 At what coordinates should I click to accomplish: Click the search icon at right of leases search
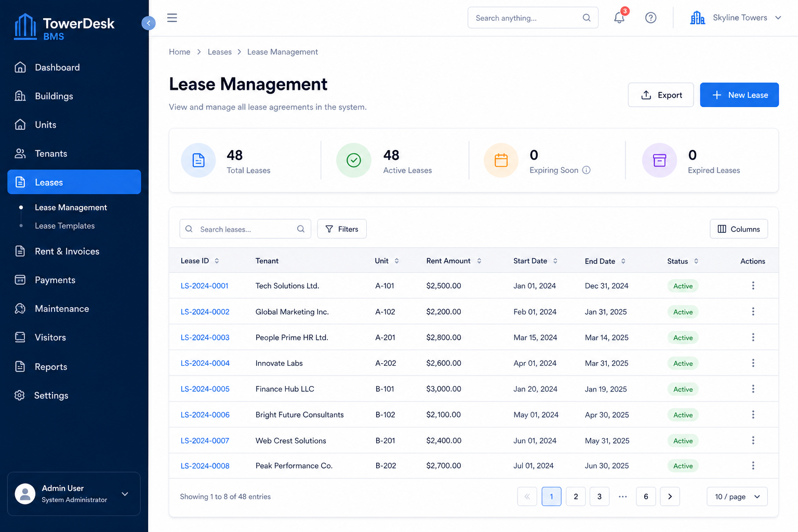301,229
